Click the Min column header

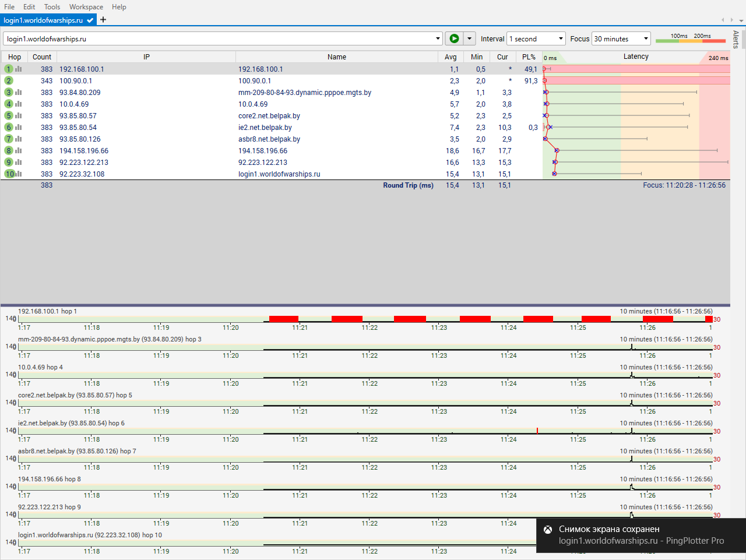(477, 57)
